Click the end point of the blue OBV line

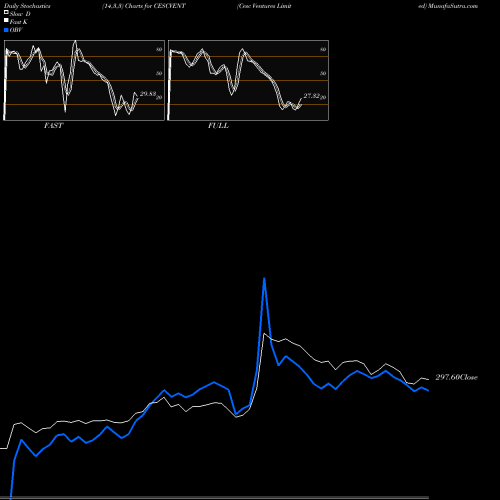click(428, 390)
